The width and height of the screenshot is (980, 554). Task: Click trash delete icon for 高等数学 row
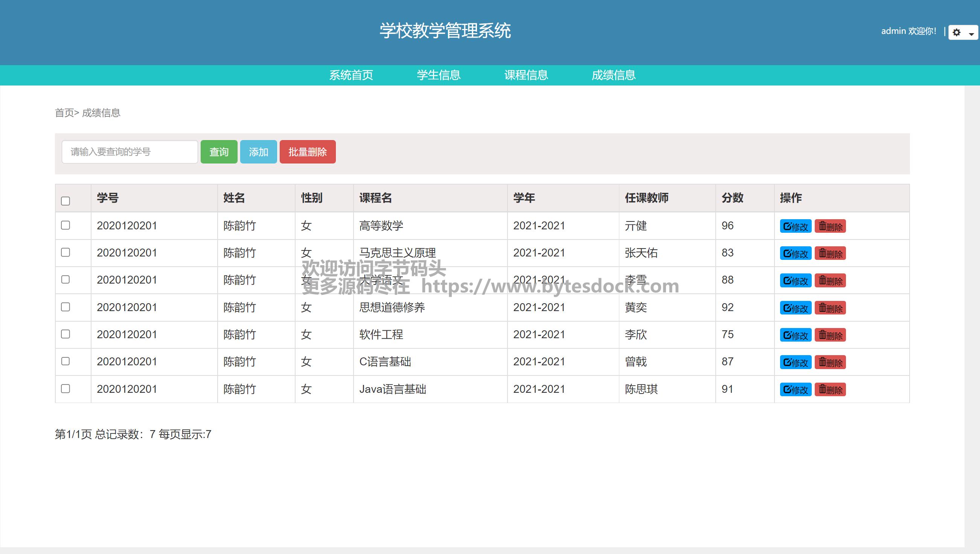pos(823,226)
